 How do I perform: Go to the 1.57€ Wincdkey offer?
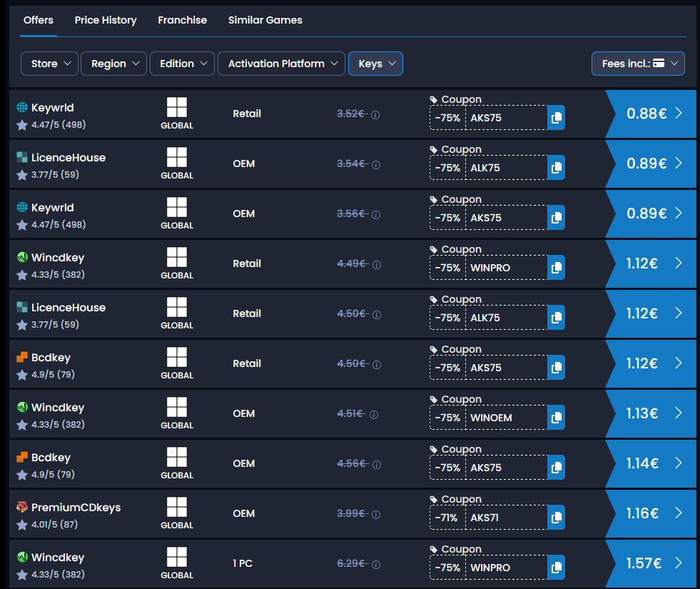pos(651,563)
